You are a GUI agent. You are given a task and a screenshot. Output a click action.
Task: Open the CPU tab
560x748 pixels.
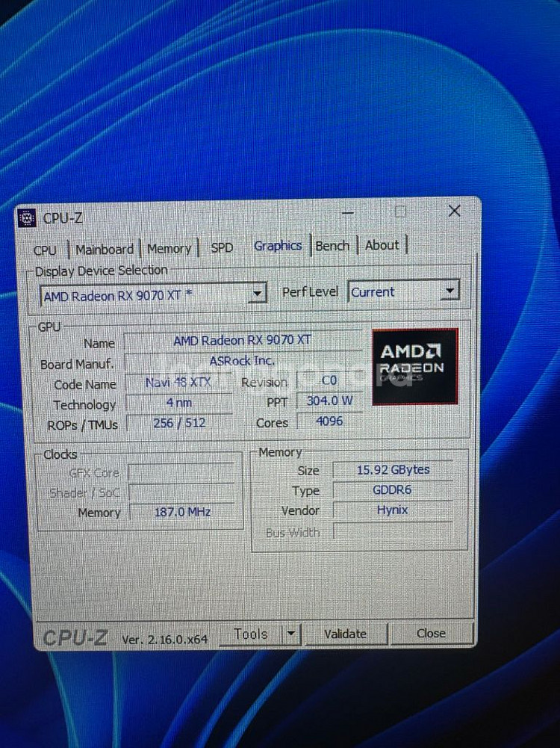[46, 250]
